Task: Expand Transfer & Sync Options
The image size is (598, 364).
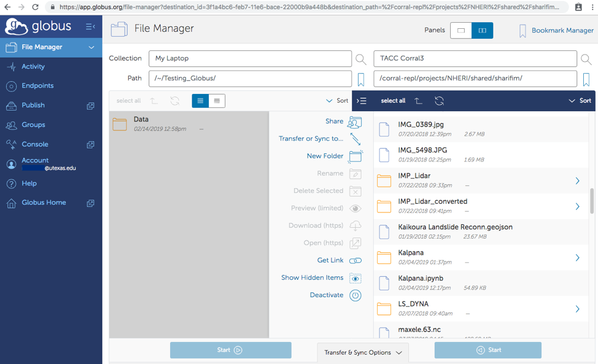Action: pyautogui.click(x=363, y=352)
